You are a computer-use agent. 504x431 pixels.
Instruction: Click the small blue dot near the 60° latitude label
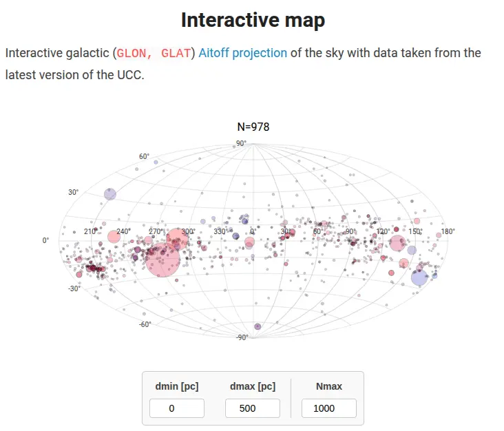coord(156,162)
